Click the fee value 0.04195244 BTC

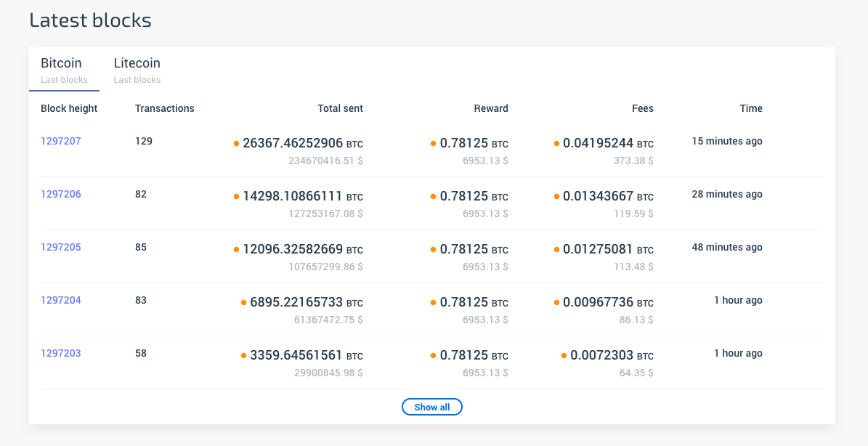[x=609, y=143]
